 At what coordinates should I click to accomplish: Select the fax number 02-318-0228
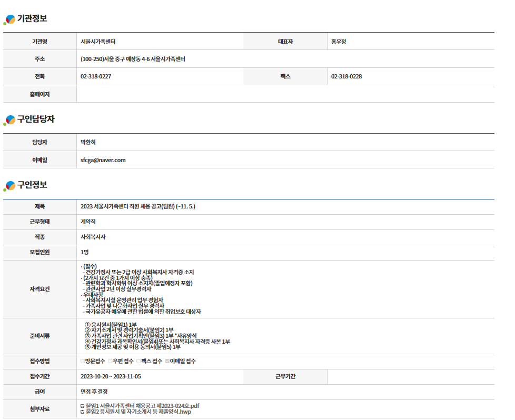click(346, 76)
